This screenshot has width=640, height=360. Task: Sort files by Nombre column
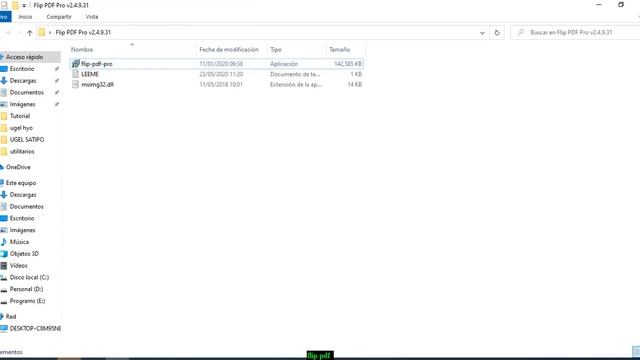(82, 49)
